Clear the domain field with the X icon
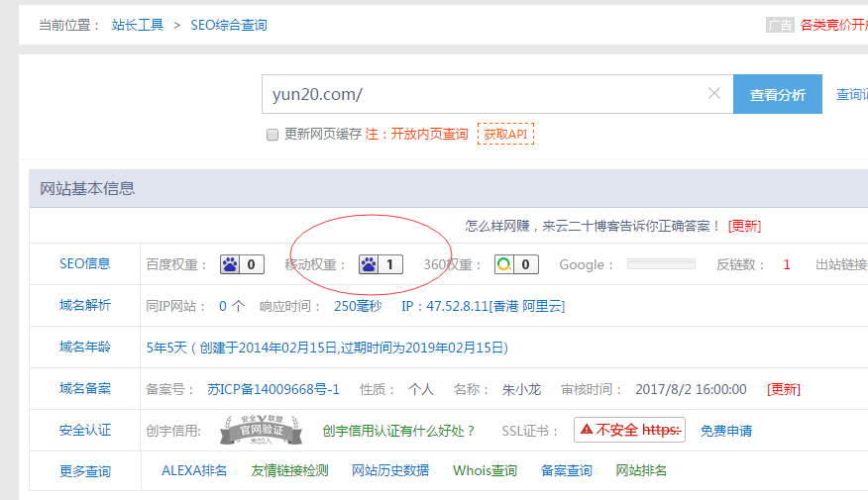The image size is (868, 500). [x=714, y=93]
